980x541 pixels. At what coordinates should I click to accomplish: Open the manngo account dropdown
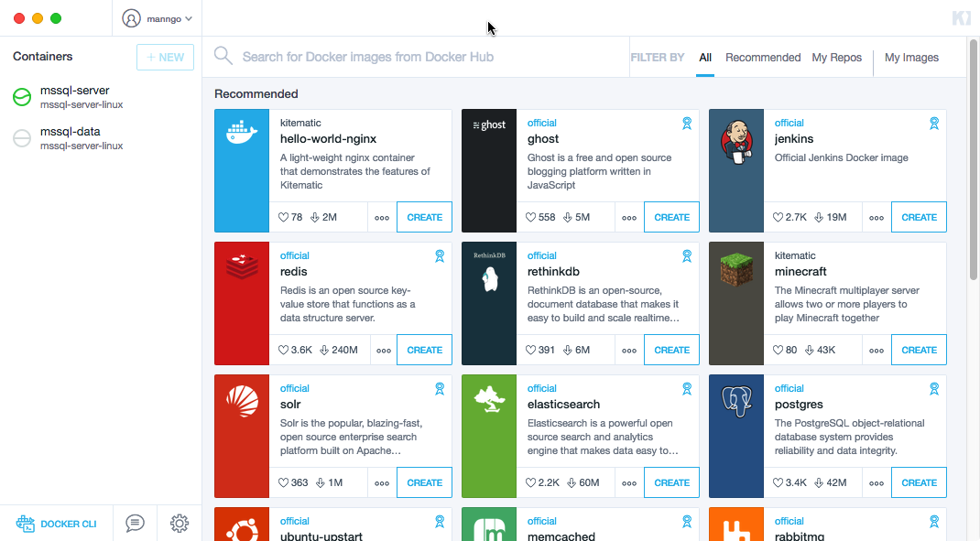[158, 18]
